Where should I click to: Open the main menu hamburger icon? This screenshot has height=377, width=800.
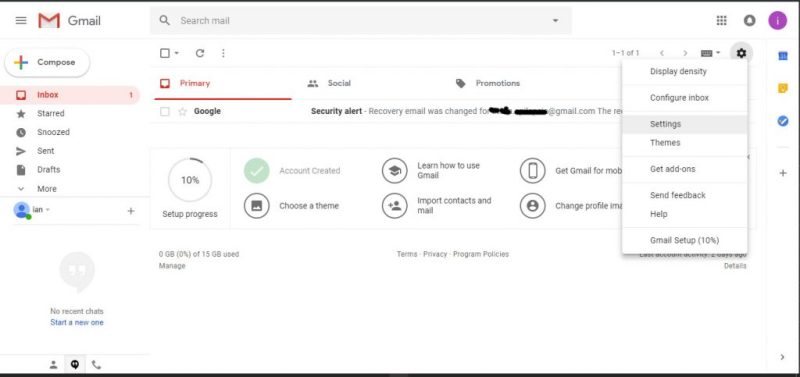(21, 20)
